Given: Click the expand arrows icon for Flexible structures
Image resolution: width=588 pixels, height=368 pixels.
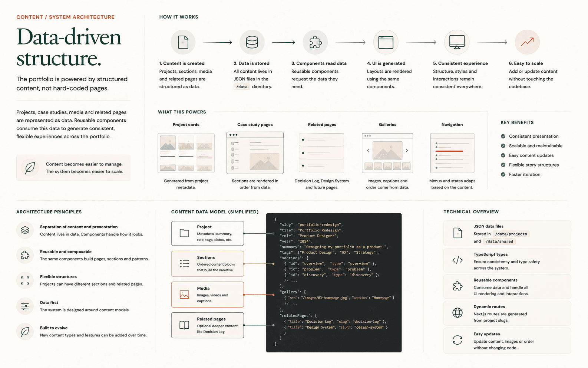Looking at the screenshot, I should (x=25, y=280).
